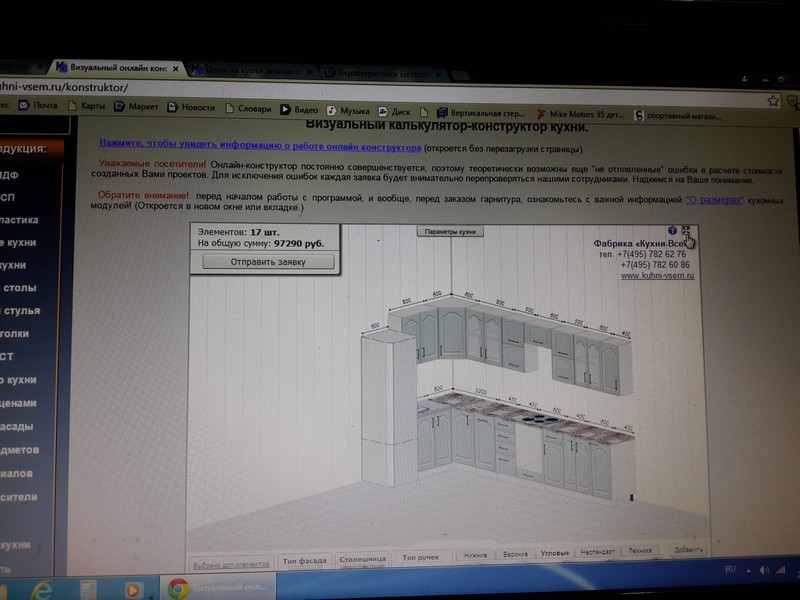Click the fullscreen expand icon in constructor

point(686,231)
